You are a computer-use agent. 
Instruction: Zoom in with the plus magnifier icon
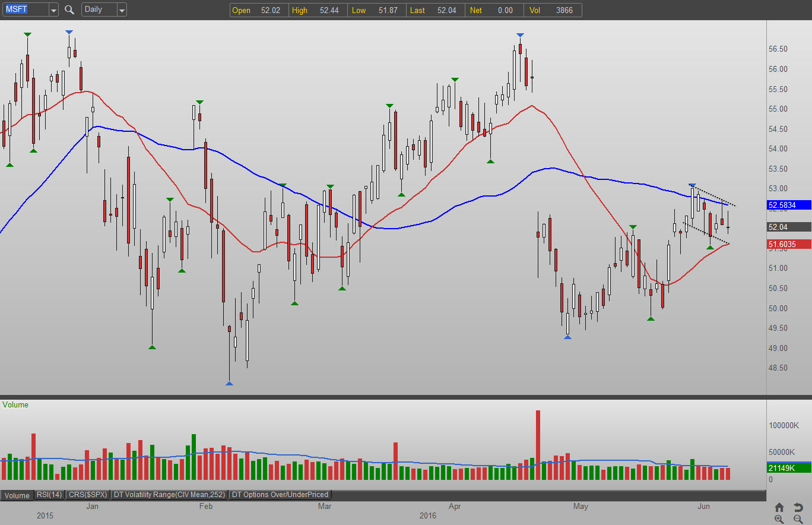779,519
